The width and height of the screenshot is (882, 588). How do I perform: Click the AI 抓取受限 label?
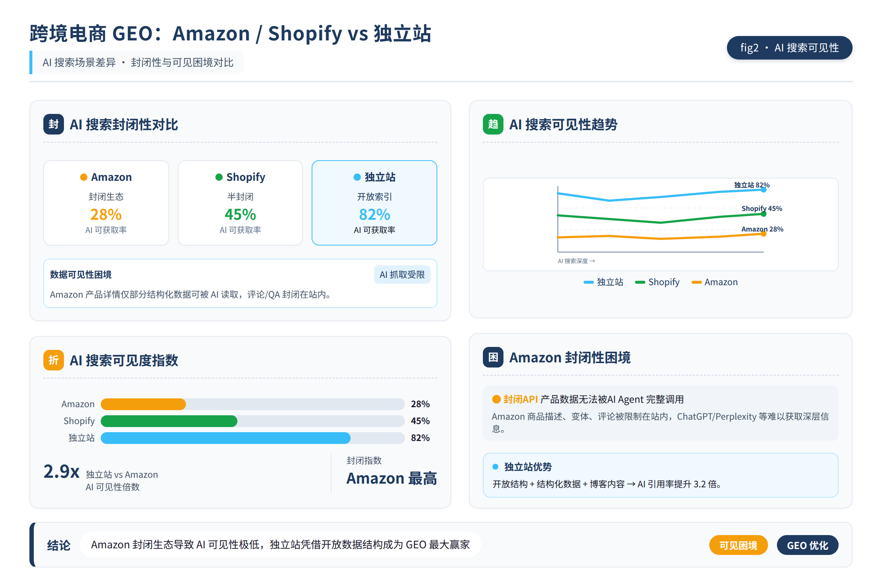pos(402,275)
